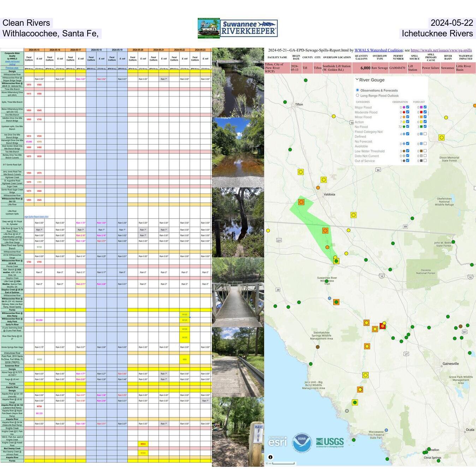
Task: Click the W1,133 Naylor Park Beach cell
Action: [x=39, y=413]
